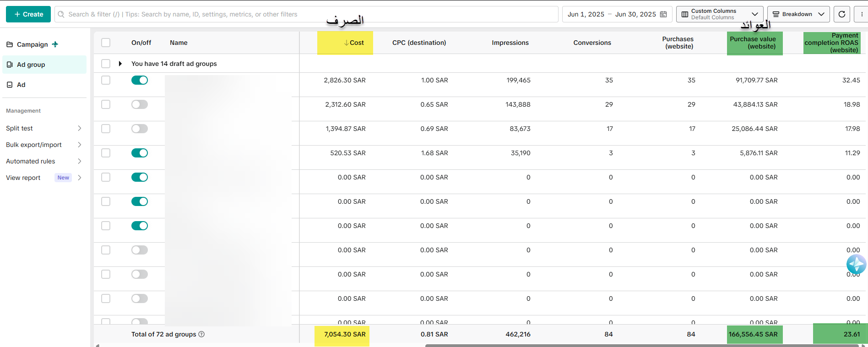Turn on the 1,394.87 SAR ad group
Image resolution: width=868 pixels, height=347 pixels.
pos(140,129)
